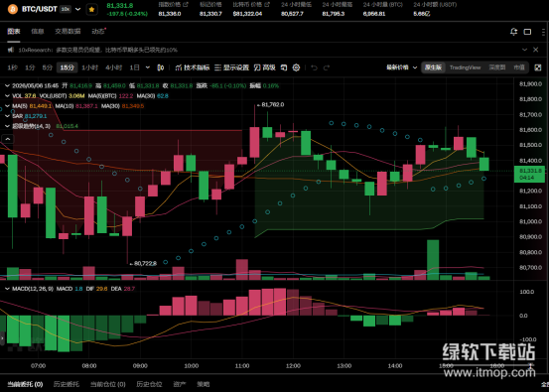The width and height of the screenshot is (550, 392).
Task: Open the 技术指标 technical indicators button
Action: coord(193,67)
